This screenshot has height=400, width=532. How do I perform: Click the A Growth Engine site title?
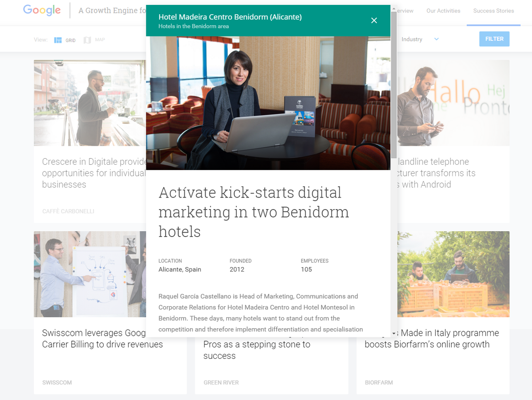[112, 11]
